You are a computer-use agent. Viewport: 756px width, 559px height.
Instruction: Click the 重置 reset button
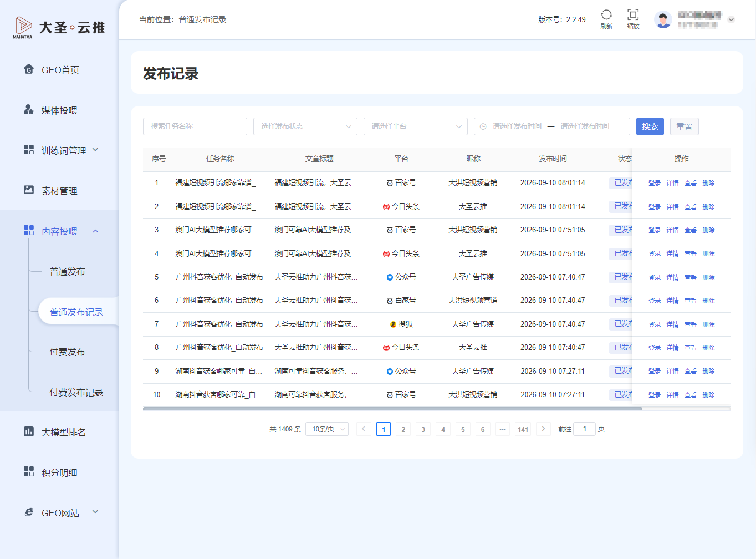click(685, 126)
